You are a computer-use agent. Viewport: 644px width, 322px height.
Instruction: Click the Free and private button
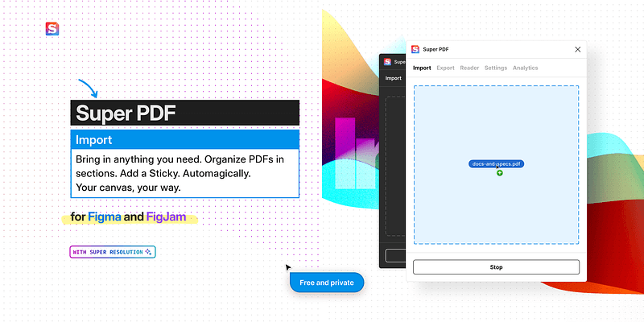pos(327,283)
